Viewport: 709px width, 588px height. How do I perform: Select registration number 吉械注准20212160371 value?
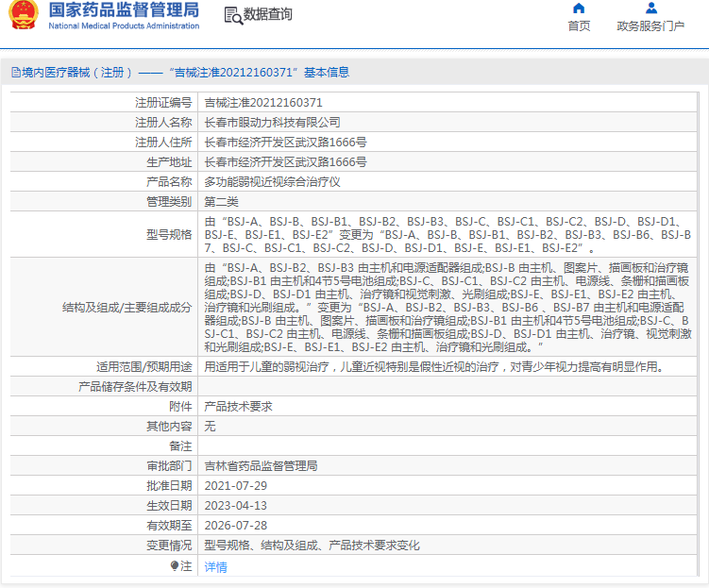click(263, 103)
